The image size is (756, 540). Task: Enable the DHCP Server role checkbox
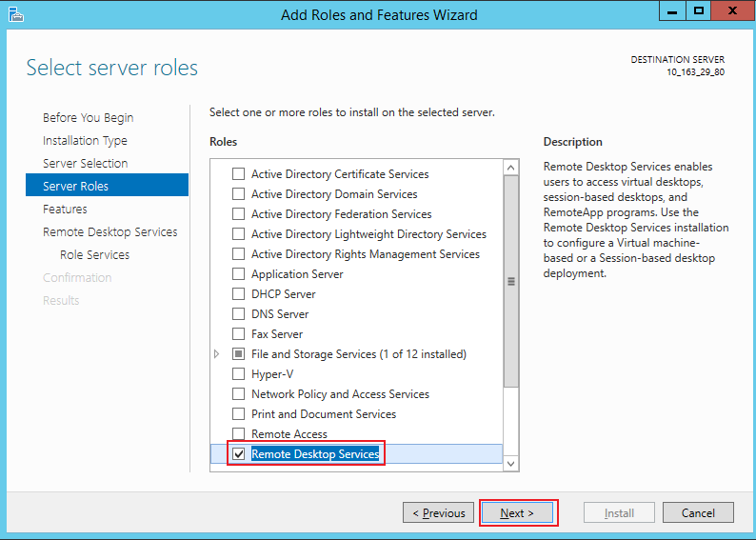239,294
